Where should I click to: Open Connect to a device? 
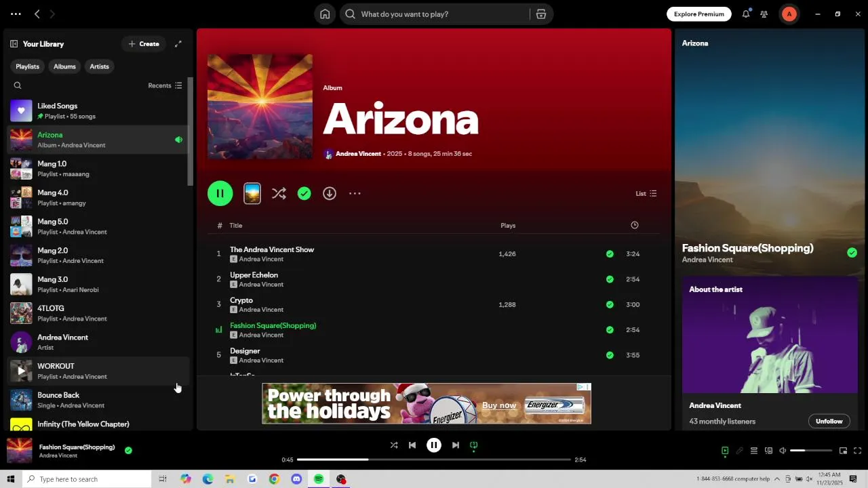(768, 451)
